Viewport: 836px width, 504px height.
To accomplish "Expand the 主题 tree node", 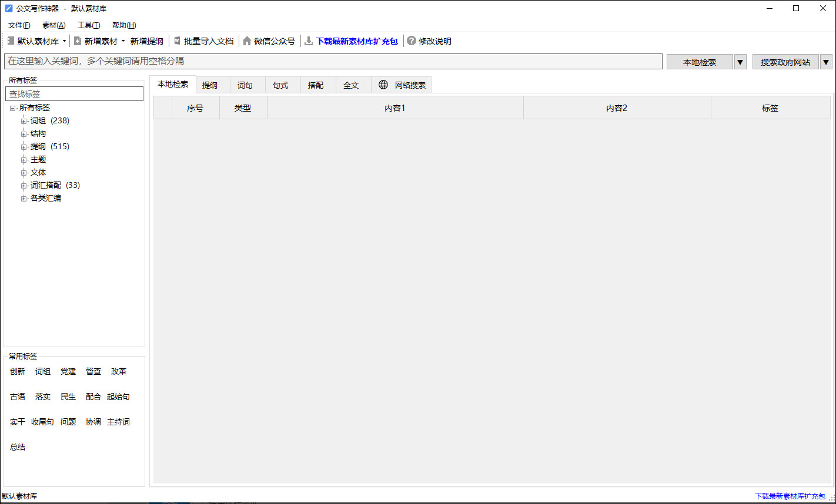I will [x=24, y=160].
